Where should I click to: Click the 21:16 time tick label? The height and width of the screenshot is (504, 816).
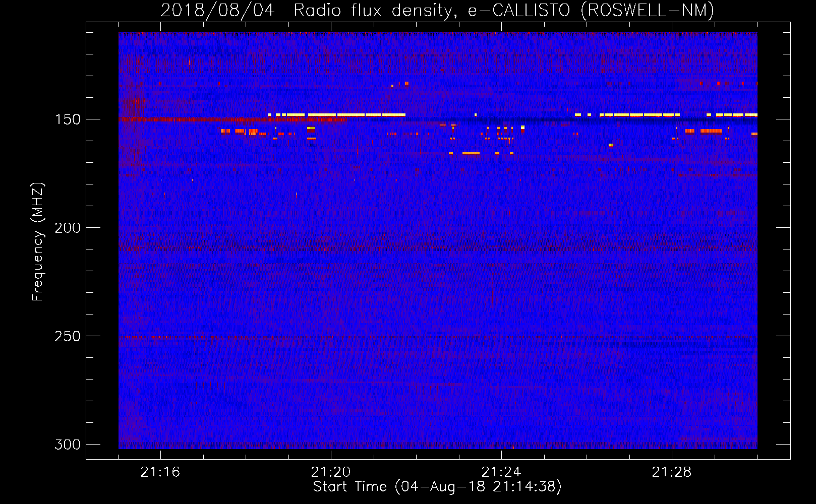[160, 472]
